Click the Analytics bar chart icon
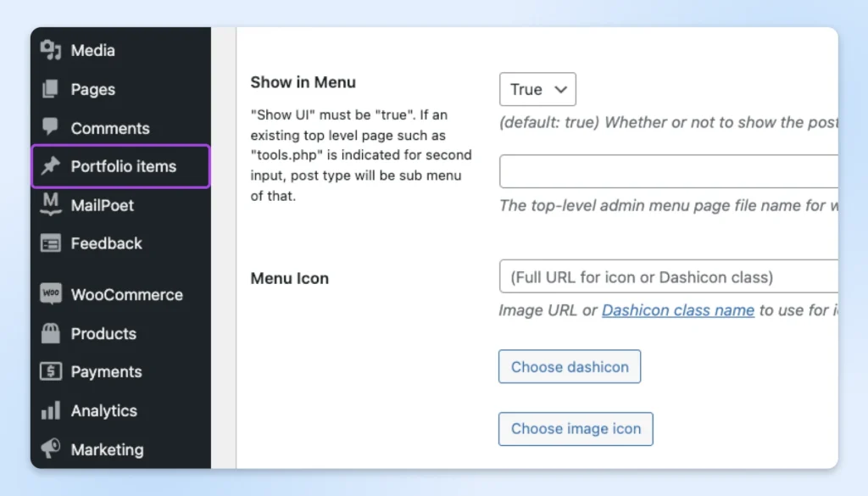This screenshot has height=496, width=868. click(x=51, y=410)
